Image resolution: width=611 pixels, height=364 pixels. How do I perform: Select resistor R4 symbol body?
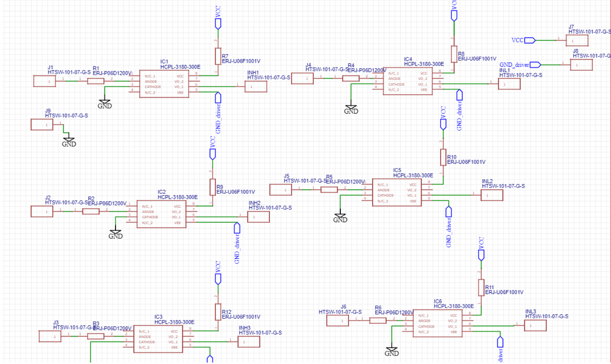(x=351, y=78)
